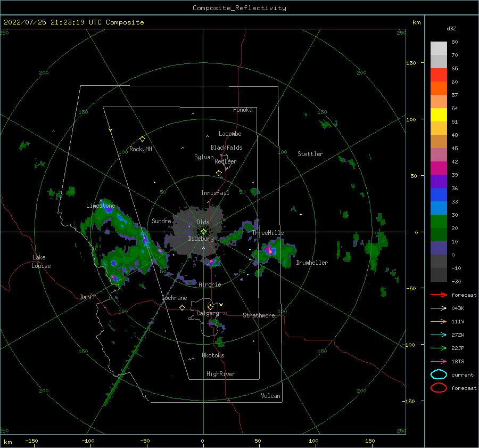Click the magenta 18TS arrow legend entry

coord(439,362)
